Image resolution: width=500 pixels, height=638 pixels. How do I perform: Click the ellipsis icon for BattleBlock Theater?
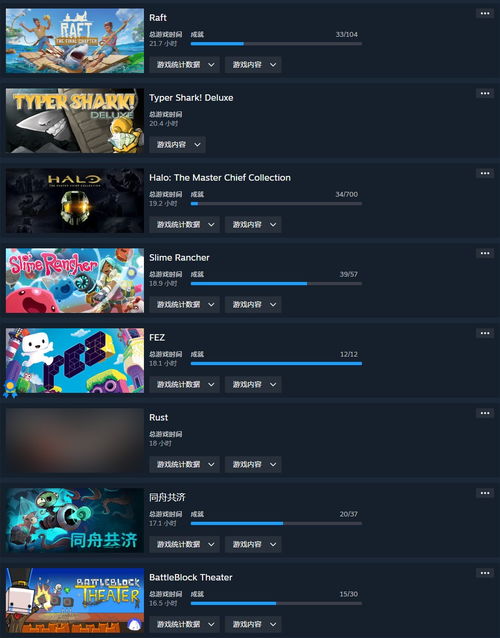click(x=485, y=573)
